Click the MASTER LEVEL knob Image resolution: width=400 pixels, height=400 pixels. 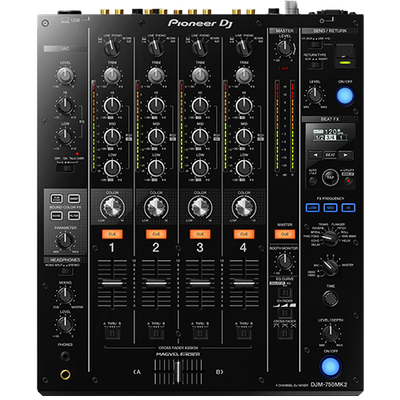(x=284, y=49)
